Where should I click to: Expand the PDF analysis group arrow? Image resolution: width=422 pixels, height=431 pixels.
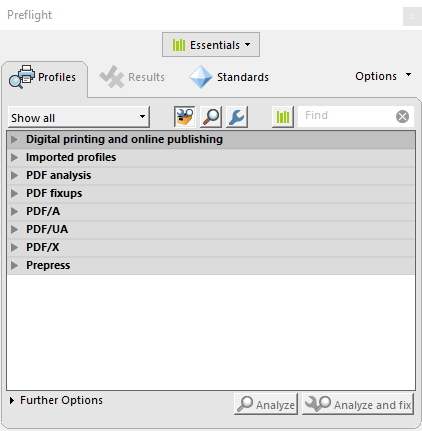(x=14, y=175)
